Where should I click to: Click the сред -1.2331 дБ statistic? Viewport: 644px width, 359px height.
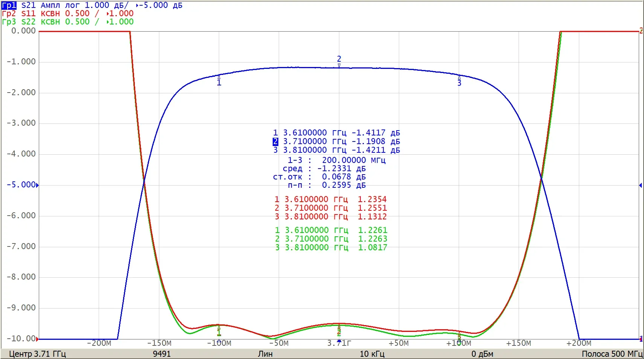(x=324, y=169)
